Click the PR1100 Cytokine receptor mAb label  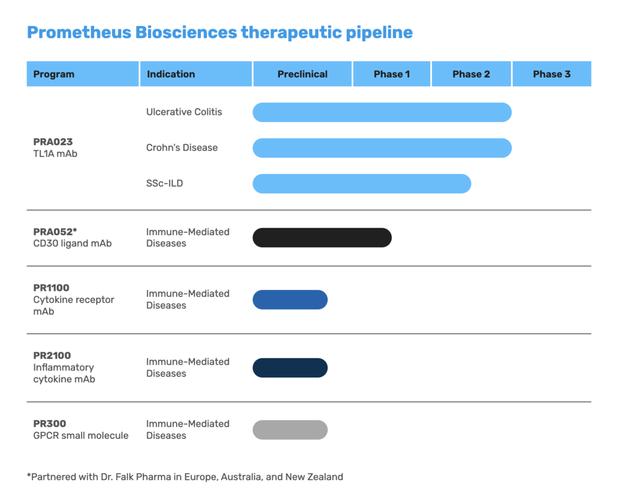point(73,300)
